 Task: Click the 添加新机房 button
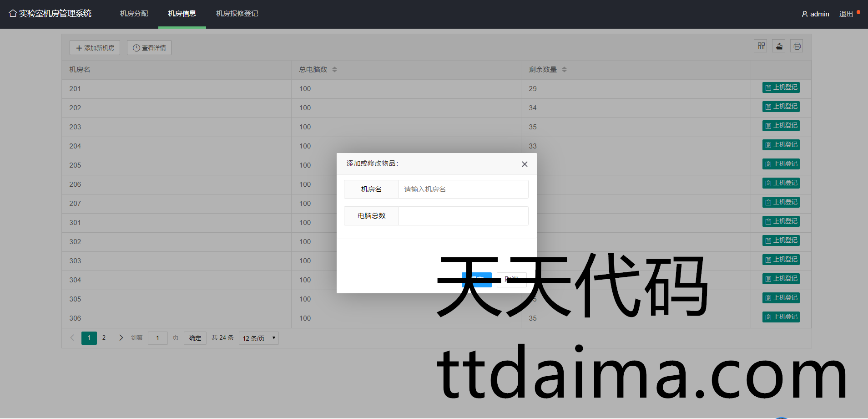tap(95, 48)
